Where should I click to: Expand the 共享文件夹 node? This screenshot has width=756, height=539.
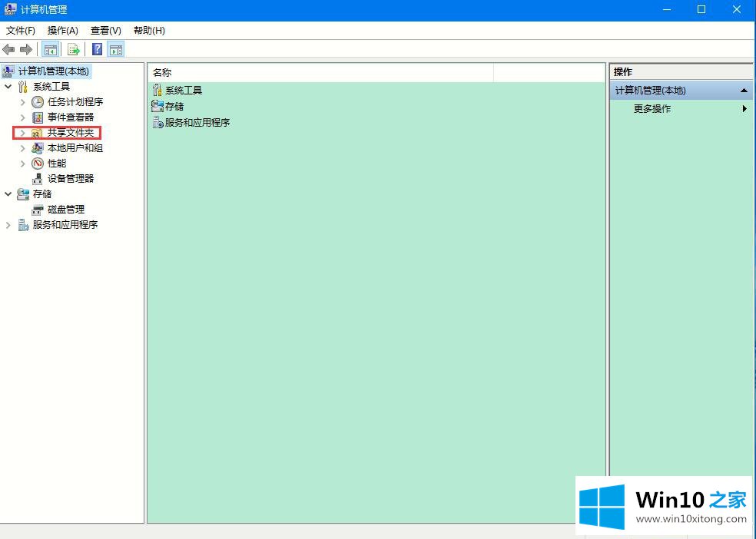pos(22,133)
